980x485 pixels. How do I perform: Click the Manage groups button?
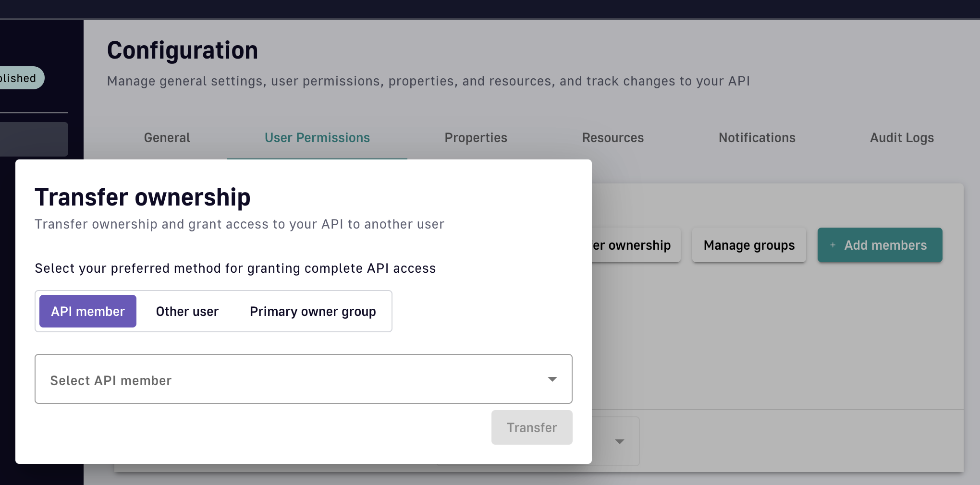748,245
